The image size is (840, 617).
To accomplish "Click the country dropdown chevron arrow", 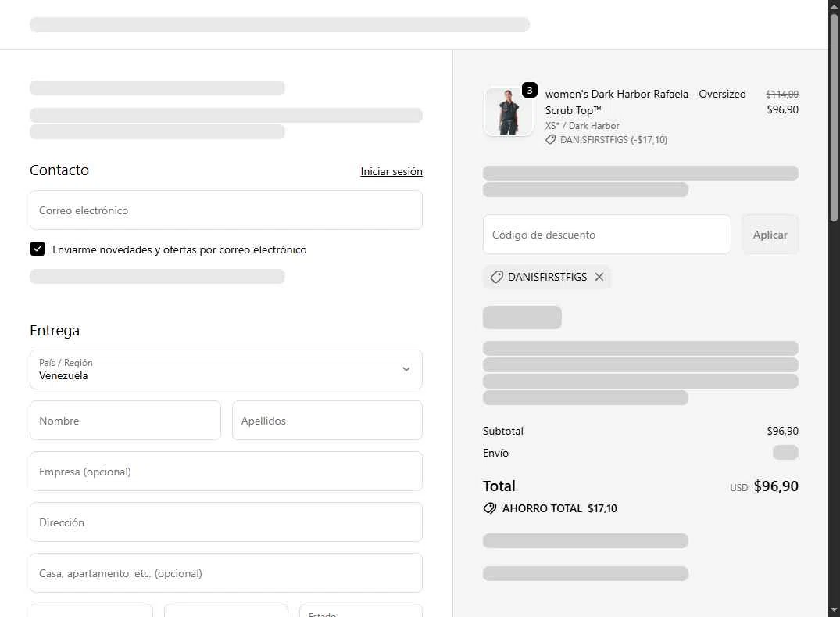I will [x=406, y=369].
